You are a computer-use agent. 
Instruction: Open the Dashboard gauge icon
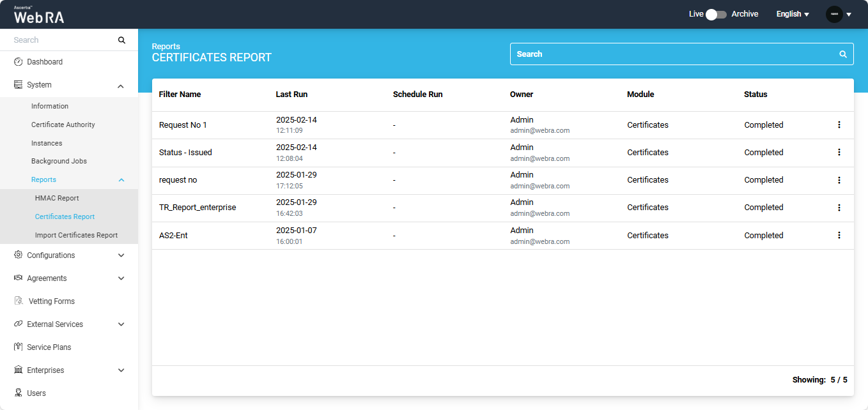pos(18,62)
